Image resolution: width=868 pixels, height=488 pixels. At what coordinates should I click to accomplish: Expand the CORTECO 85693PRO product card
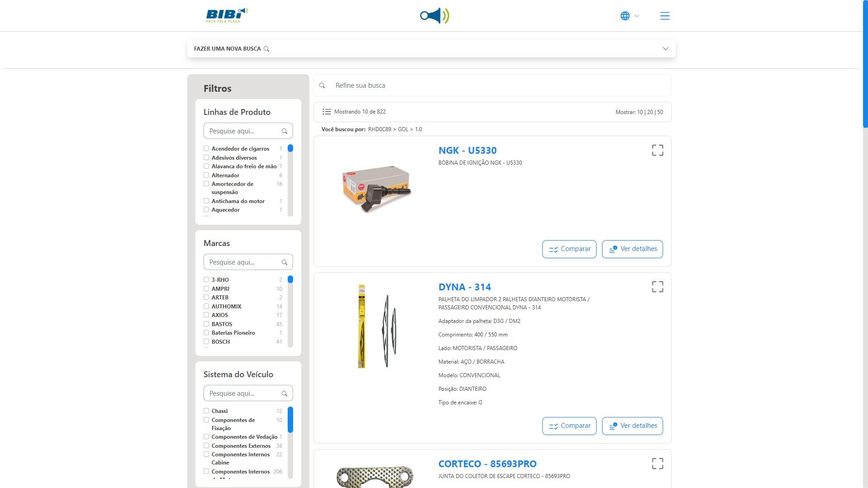pos(658,464)
